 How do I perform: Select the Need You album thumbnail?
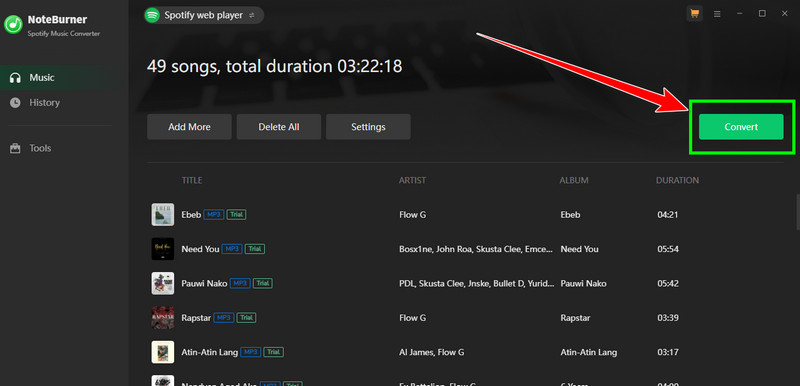[x=163, y=249]
